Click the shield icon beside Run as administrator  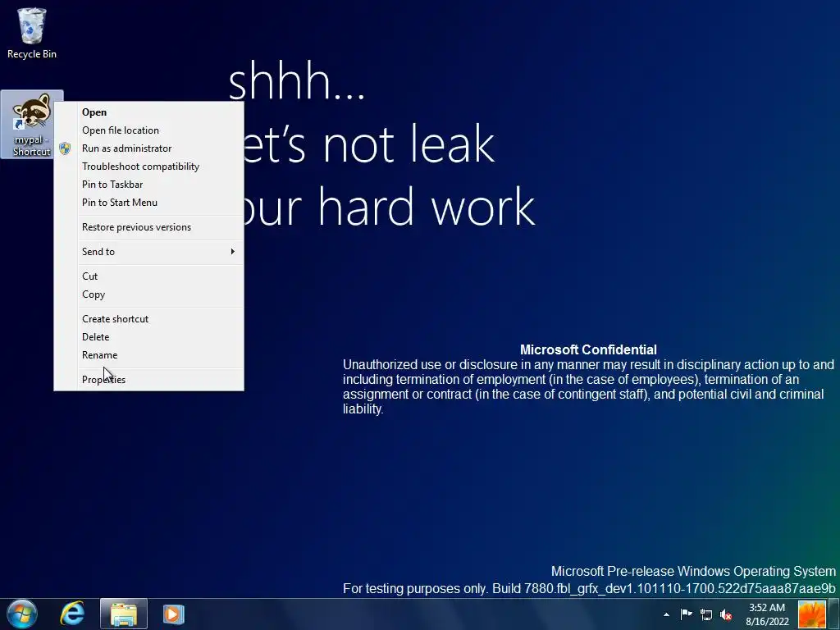coord(65,148)
